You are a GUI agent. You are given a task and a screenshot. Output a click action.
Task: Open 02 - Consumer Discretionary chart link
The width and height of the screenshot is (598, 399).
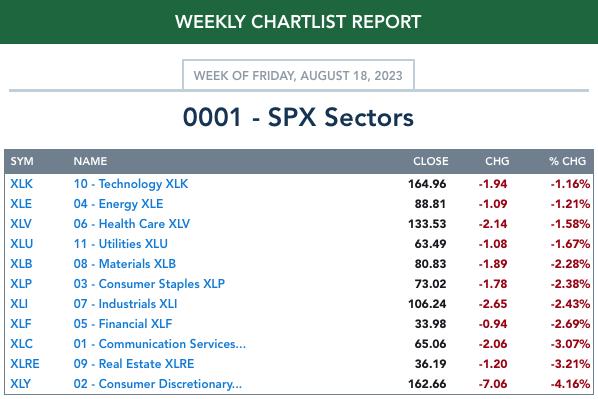(x=158, y=384)
